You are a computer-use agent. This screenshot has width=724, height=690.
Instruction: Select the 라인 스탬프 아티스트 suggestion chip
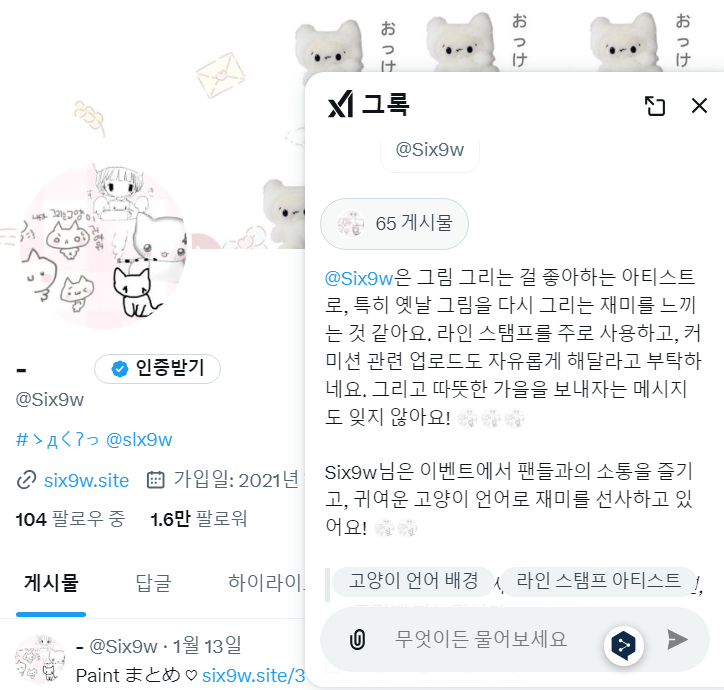click(x=598, y=581)
